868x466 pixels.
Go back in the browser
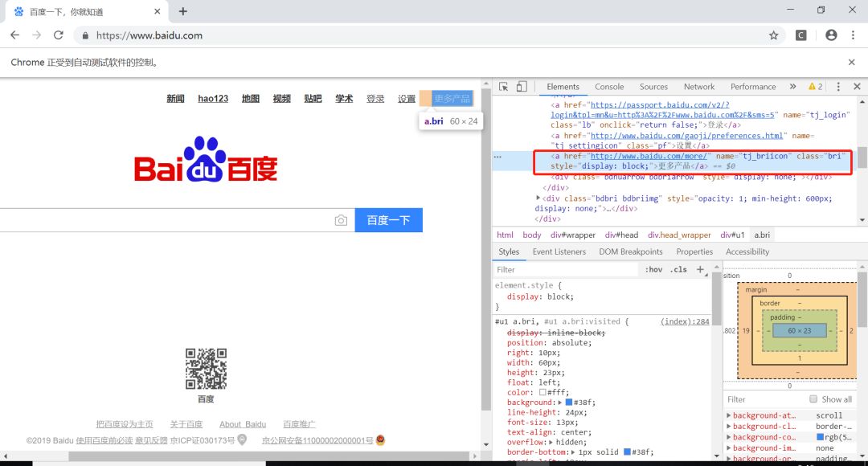tap(15, 35)
